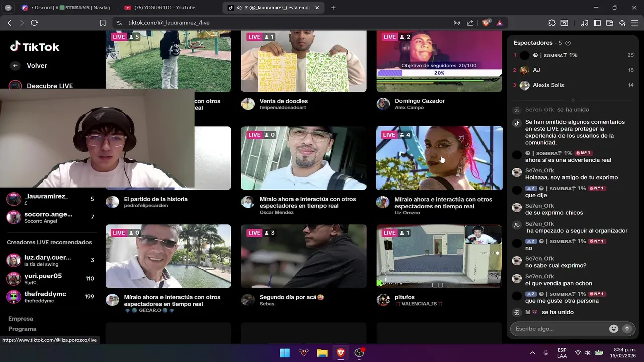
Task: Open yuri.puer05 recommended creator
Action: (x=50, y=279)
